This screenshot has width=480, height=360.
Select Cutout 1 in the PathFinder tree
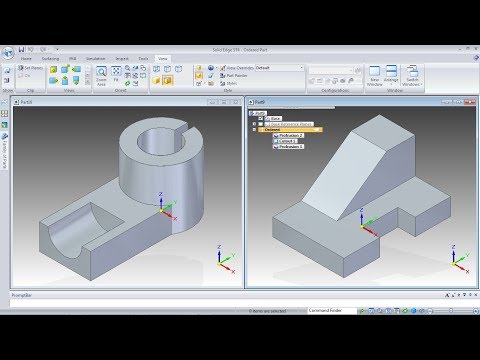tap(285, 141)
